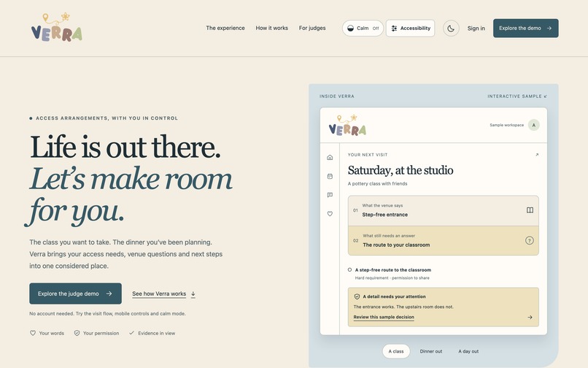
Task: Switch to A day out tab
Action: coord(468,351)
